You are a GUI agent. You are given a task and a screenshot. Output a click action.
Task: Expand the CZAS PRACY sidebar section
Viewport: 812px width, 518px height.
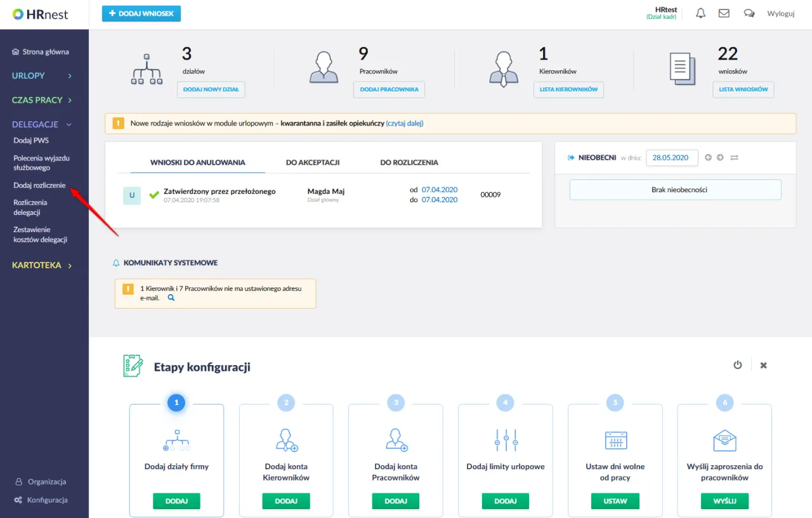pyautogui.click(x=42, y=100)
